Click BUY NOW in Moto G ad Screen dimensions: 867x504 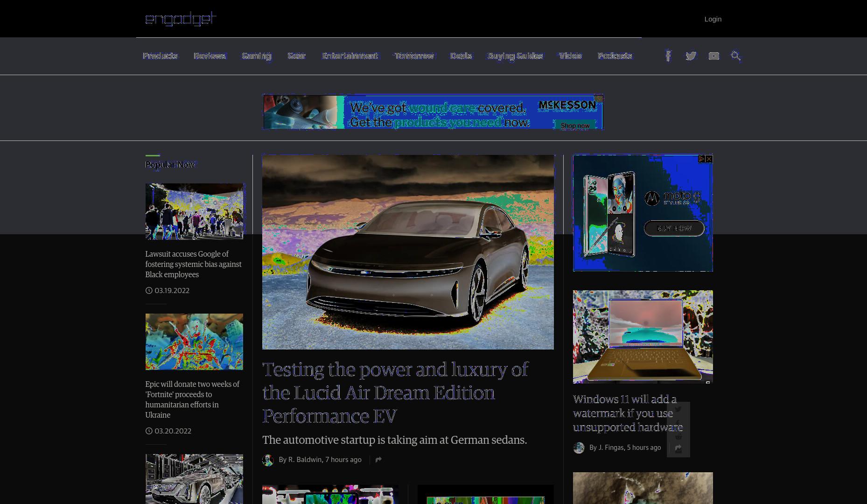674,228
